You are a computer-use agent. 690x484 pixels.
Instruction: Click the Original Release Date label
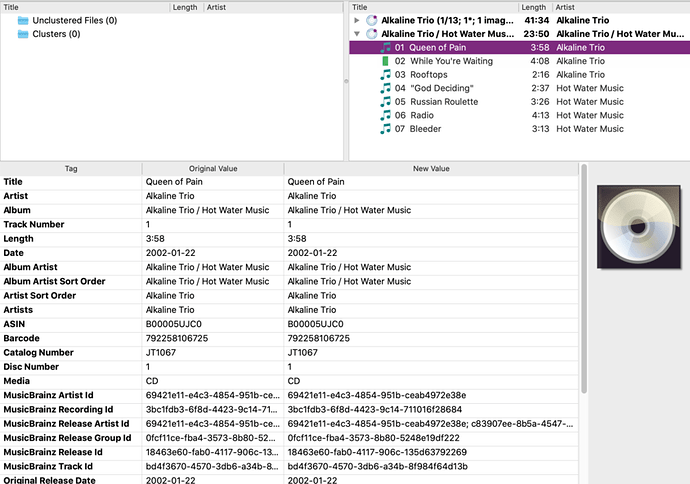(49, 480)
